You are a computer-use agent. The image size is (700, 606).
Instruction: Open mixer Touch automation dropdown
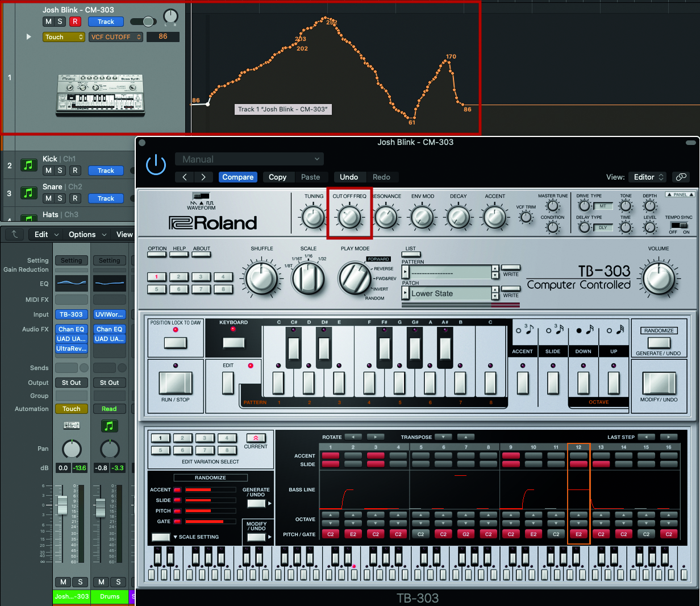click(72, 409)
